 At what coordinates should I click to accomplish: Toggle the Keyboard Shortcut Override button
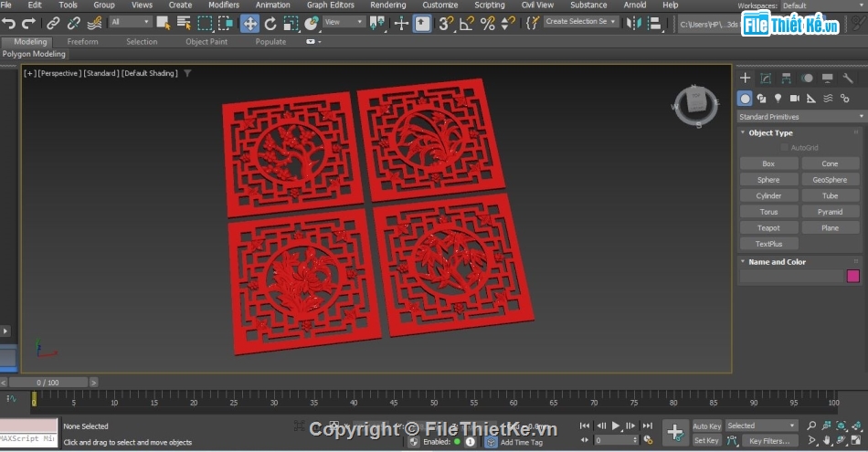pyautogui.click(x=422, y=23)
